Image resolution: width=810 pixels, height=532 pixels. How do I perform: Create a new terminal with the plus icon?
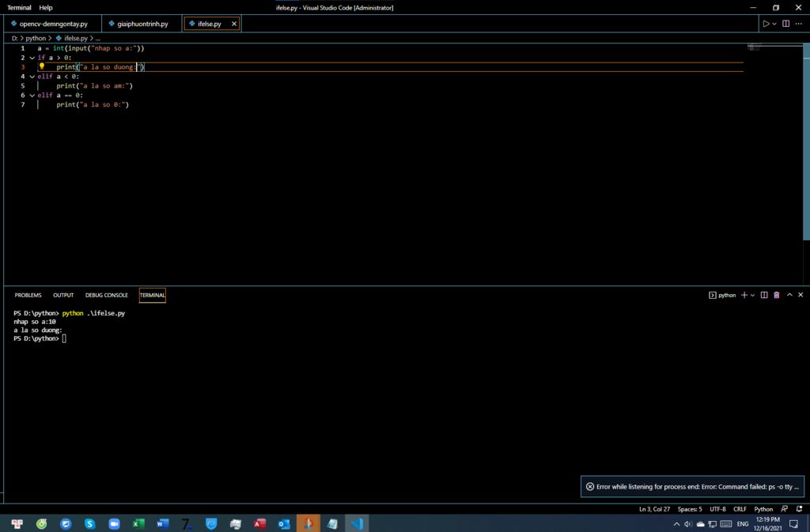tap(744, 295)
